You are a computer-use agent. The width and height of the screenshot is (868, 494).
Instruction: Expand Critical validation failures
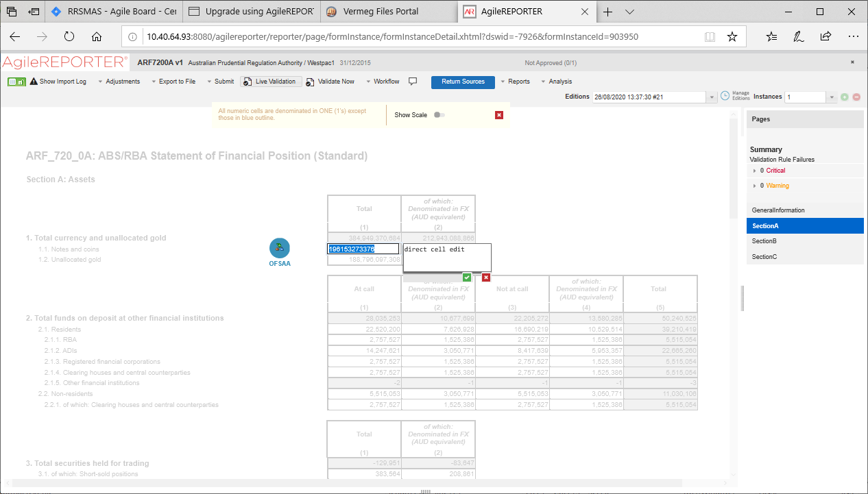(x=754, y=171)
